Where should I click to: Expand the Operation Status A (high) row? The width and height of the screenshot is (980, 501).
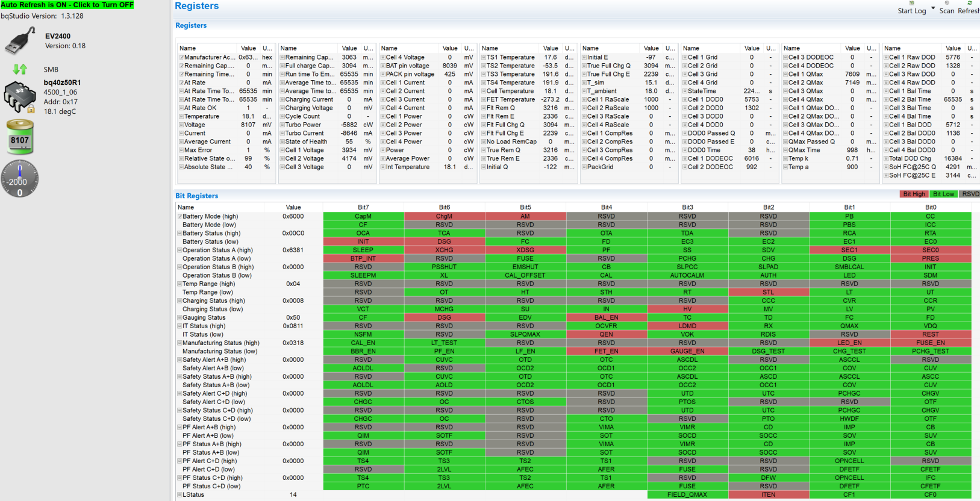[x=179, y=250]
